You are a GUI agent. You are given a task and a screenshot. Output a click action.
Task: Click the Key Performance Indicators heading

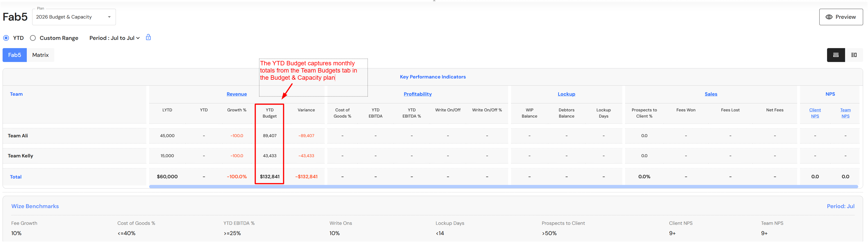point(433,77)
